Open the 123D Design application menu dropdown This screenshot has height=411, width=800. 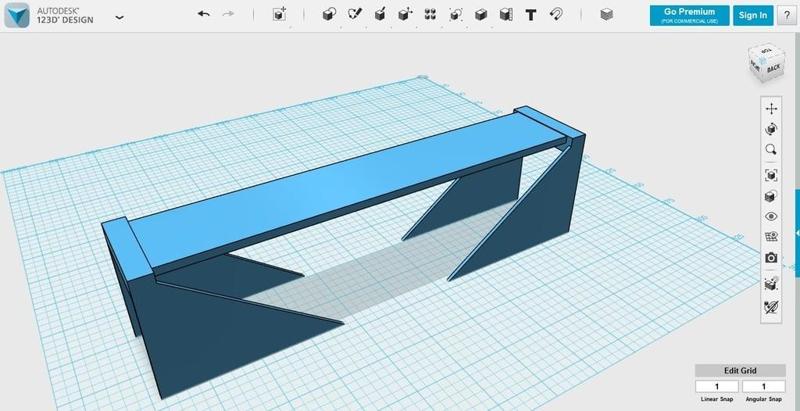pyautogui.click(x=120, y=16)
